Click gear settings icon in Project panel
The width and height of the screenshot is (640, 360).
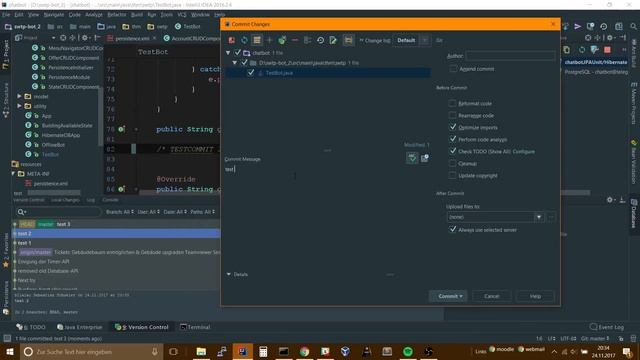click(x=84, y=38)
